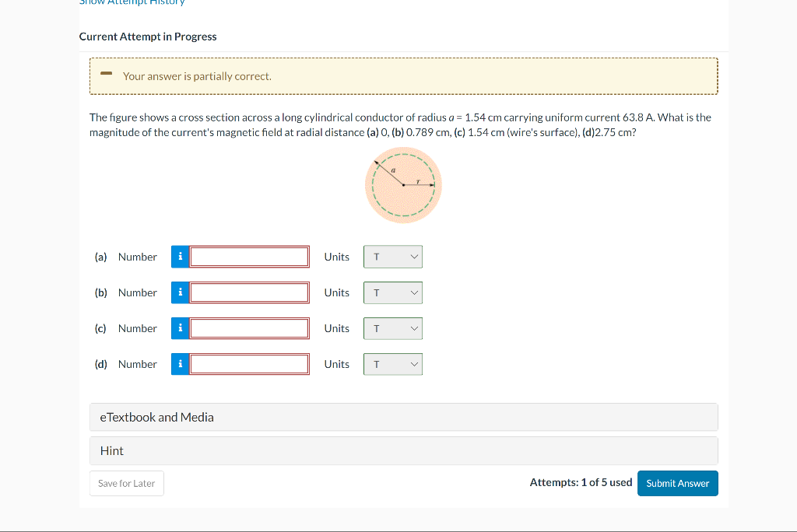This screenshot has width=797, height=532.
Task: Focus the part (c) number input field
Action: coord(249,328)
